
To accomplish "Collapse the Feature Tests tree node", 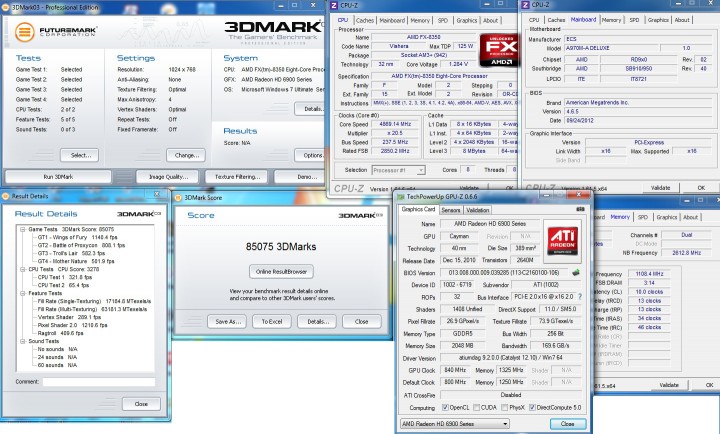I will click(x=22, y=293).
